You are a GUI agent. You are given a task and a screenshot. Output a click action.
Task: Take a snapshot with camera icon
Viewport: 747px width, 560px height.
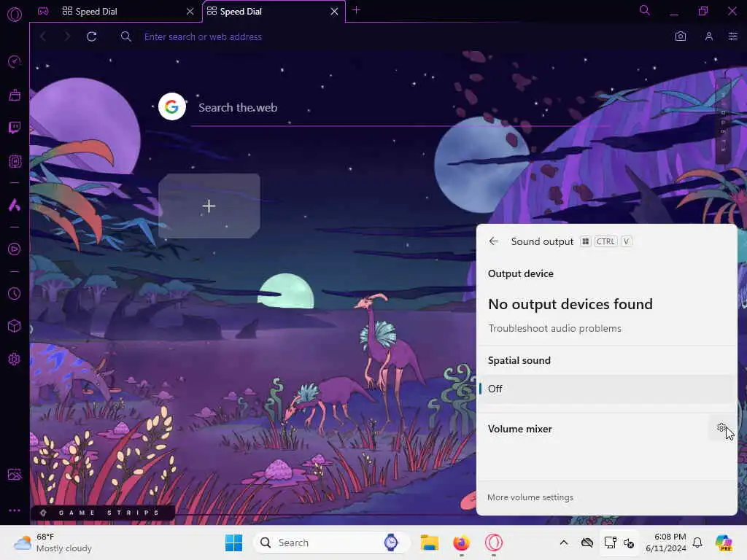point(681,36)
